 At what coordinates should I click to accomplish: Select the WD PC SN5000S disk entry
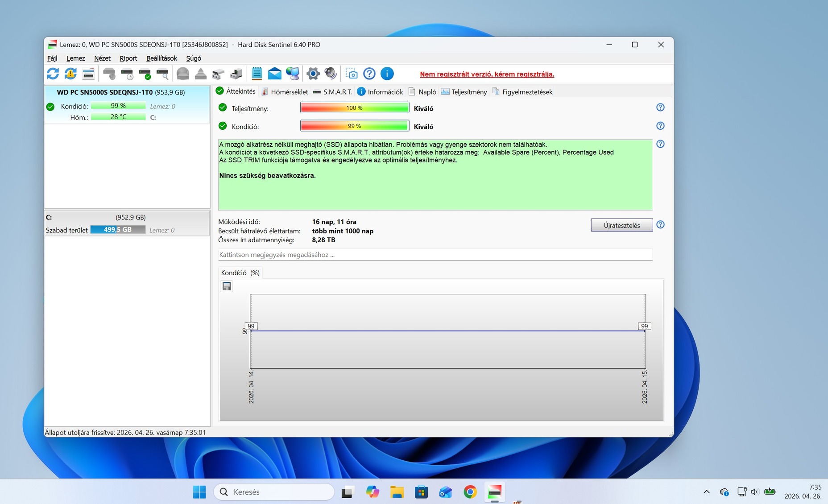127,105
